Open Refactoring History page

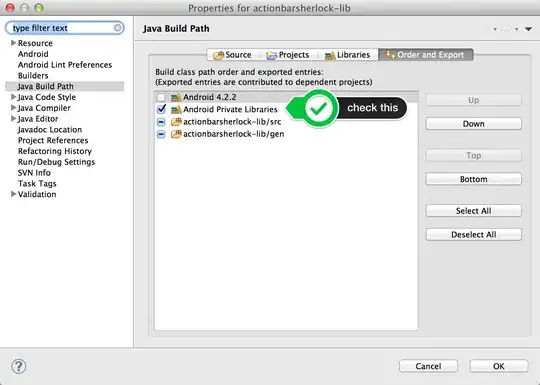(55, 151)
